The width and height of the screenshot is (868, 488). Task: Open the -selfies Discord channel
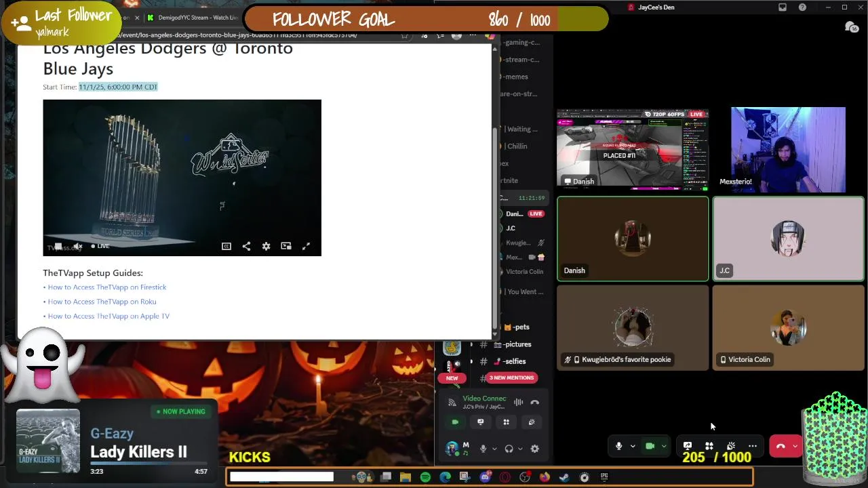tap(515, 361)
